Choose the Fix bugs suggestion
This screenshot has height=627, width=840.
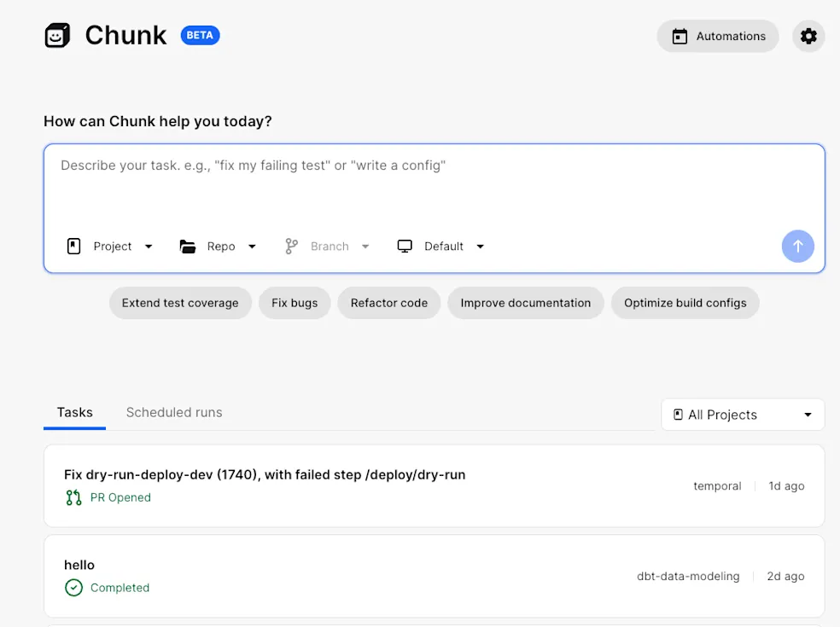[x=295, y=303]
